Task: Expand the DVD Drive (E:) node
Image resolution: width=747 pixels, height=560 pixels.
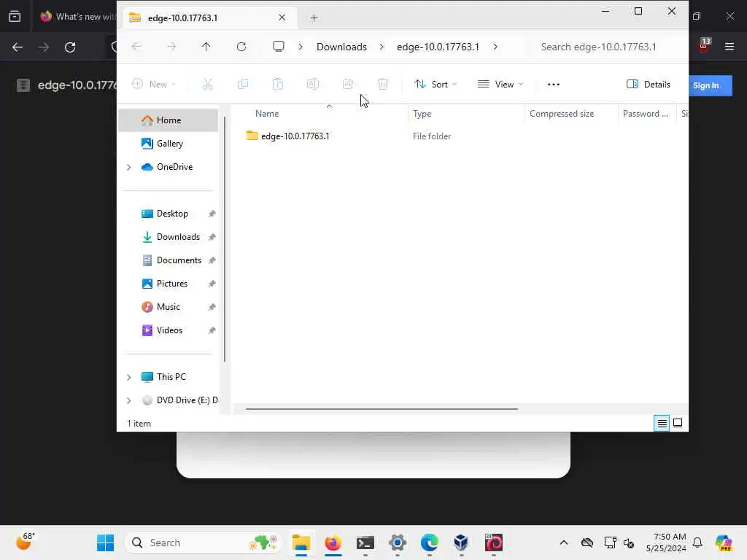Action: click(128, 400)
